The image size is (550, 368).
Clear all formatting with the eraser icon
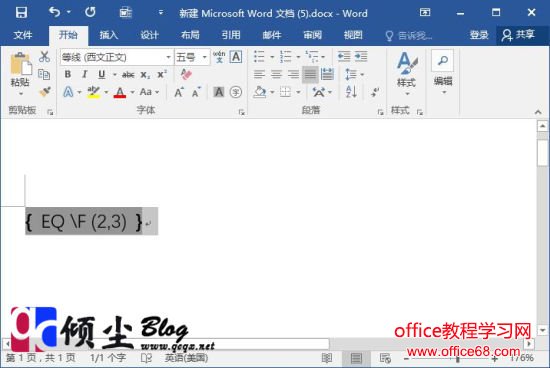[186, 74]
